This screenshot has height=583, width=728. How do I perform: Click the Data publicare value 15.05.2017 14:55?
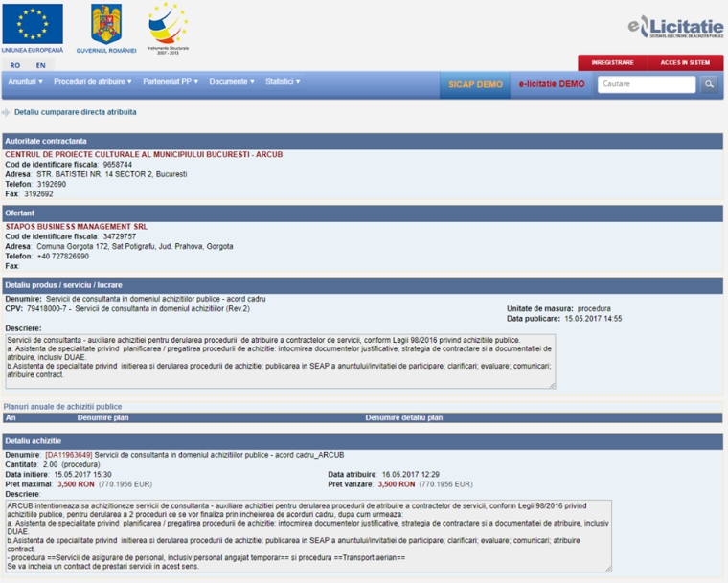[x=593, y=318]
